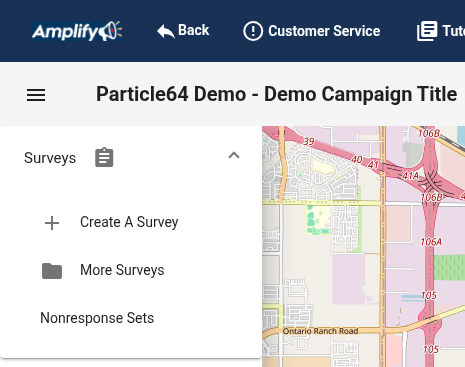The image size is (465, 367).
Task: Click Ontario Ranch Road on the map
Action: coord(320,331)
